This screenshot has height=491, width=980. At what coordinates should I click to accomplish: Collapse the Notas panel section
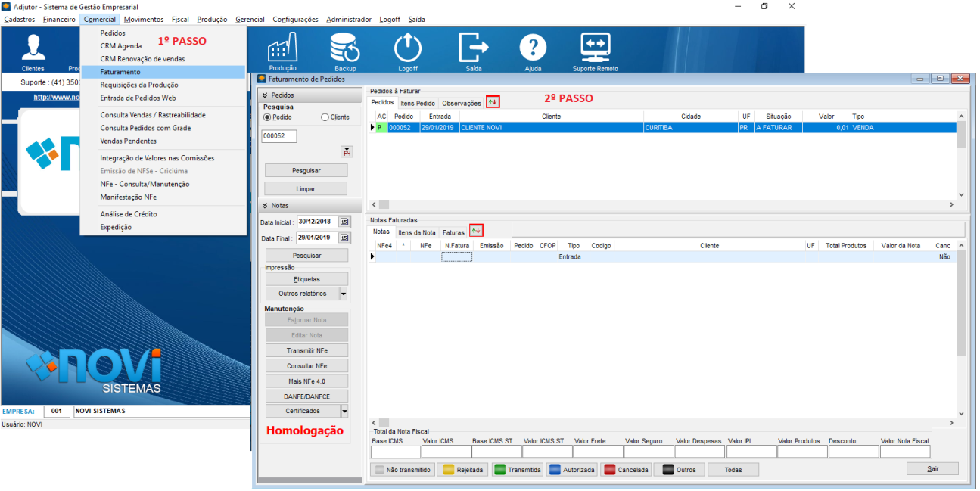click(264, 205)
